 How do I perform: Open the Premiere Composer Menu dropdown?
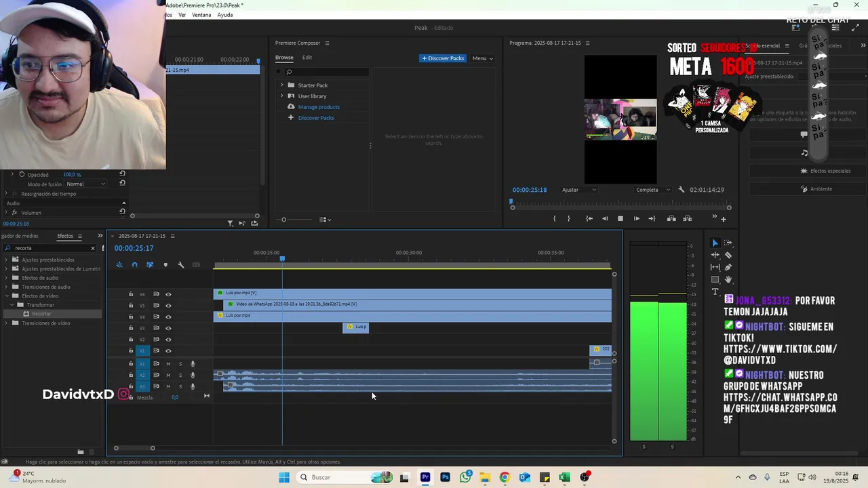coord(482,58)
